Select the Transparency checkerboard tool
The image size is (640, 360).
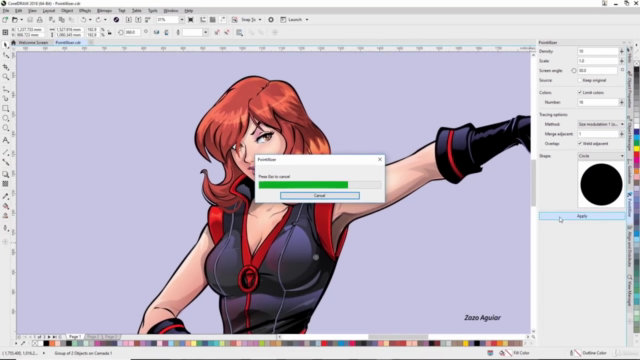click(x=5, y=184)
